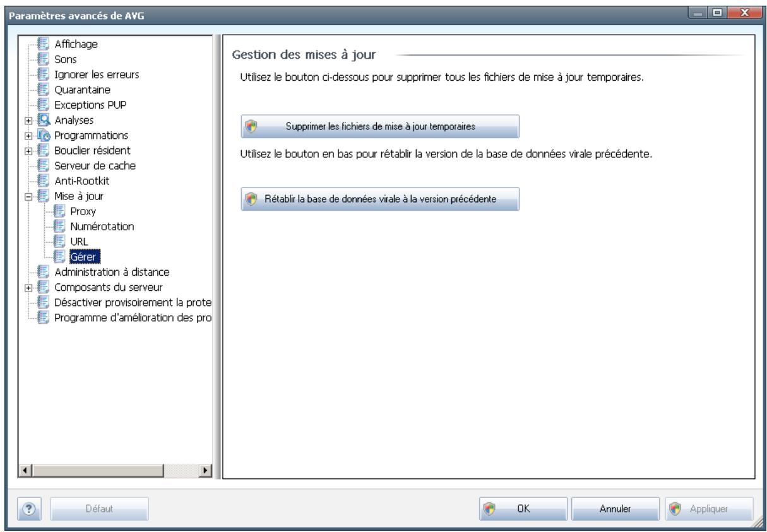The width and height of the screenshot is (767, 532).
Task: Click Rétablir la base de données virale button
Action: [379, 199]
